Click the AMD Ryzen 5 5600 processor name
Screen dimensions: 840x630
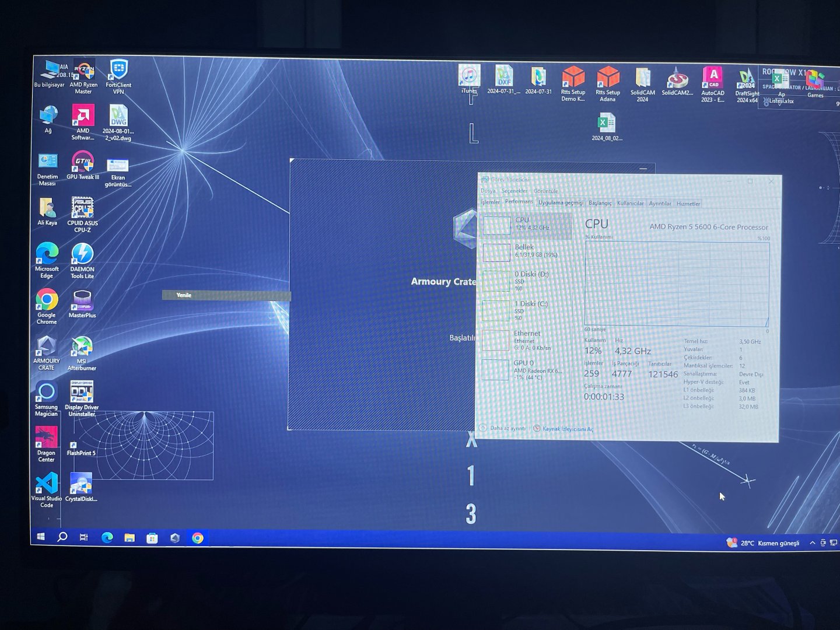click(709, 227)
